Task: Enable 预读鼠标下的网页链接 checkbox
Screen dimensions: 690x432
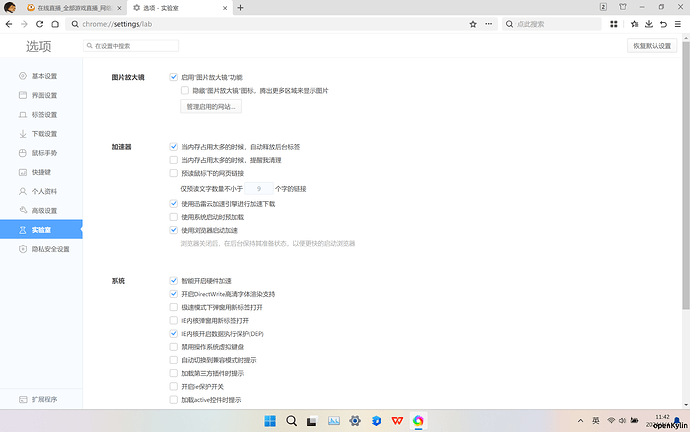Action: (174, 173)
